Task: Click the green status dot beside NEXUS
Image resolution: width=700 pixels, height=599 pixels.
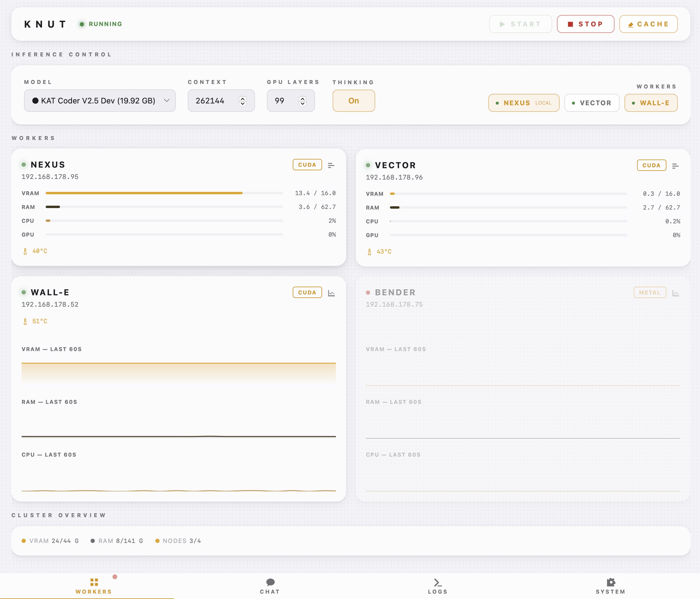Action: coord(24,165)
